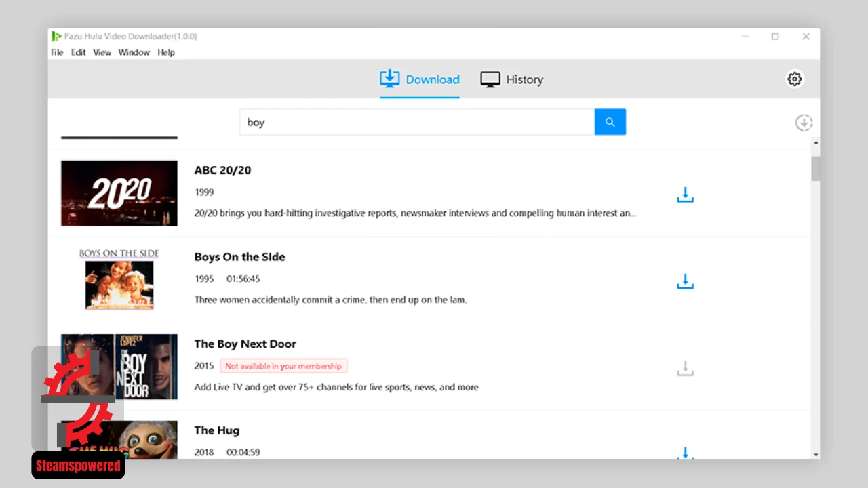Close the Pazu Hulu Video Downloader window
Screen dimensions: 868x488
tap(806, 37)
